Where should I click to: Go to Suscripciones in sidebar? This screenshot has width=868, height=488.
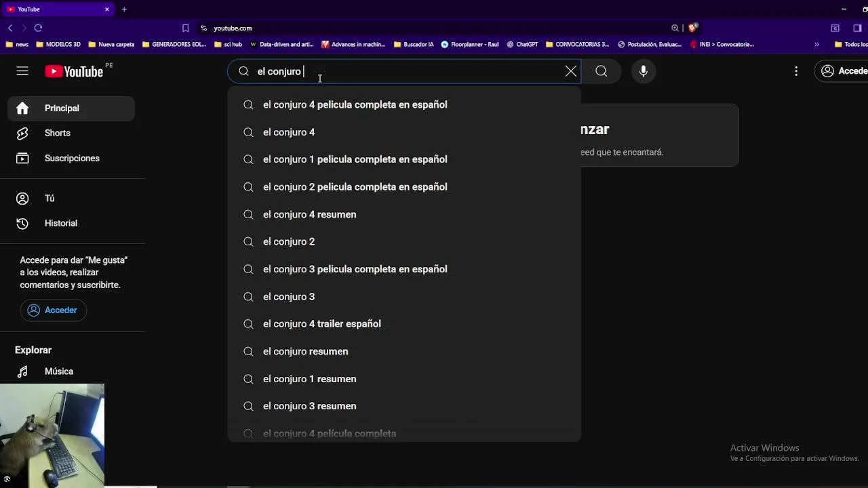pos(71,158)
